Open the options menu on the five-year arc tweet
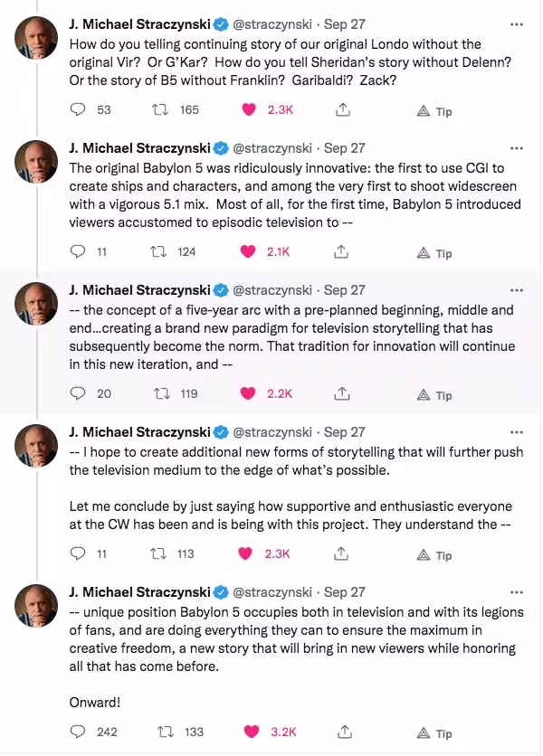 517,289
